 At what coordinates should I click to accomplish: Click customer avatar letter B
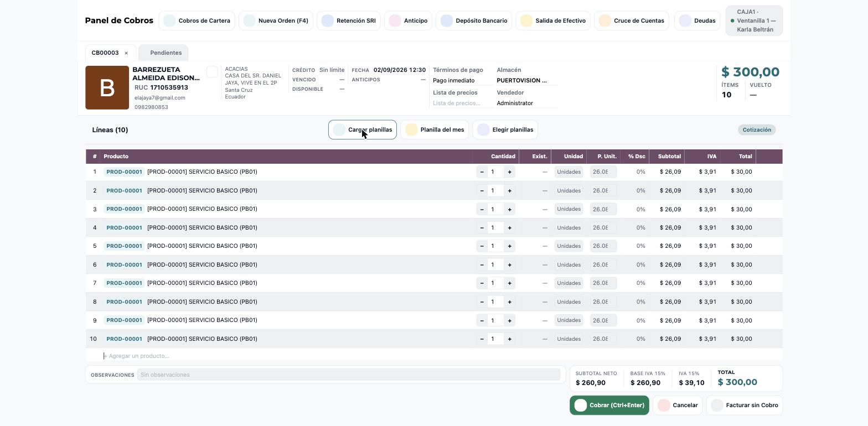pyautogui.click(x=107, y=87)
